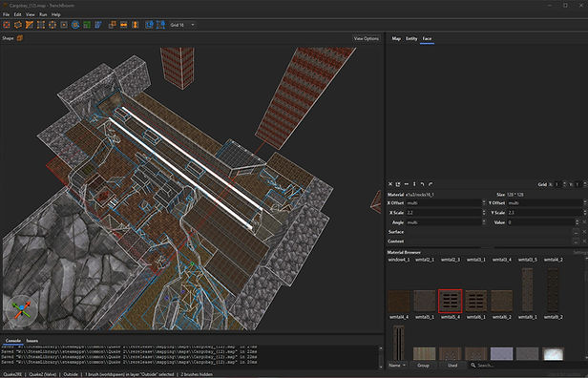Rotate UV counter-clockwise in UV editor
588x378 pixels.
(x=422, y=184)
